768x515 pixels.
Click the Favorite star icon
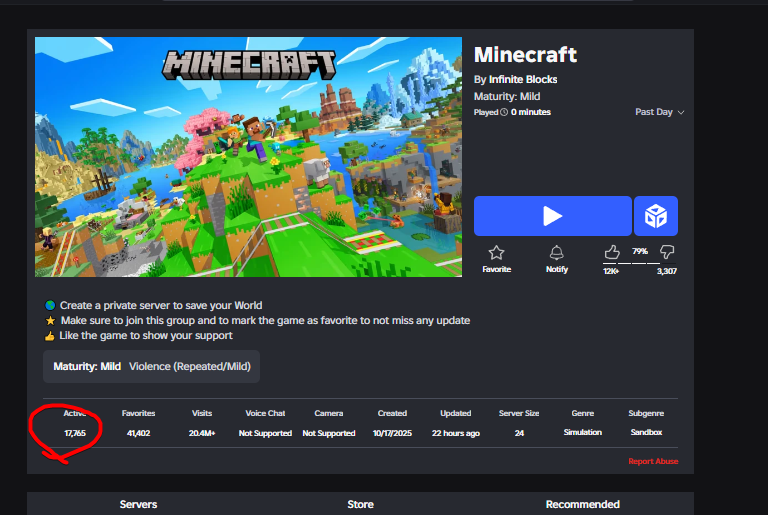pos(496,253)
